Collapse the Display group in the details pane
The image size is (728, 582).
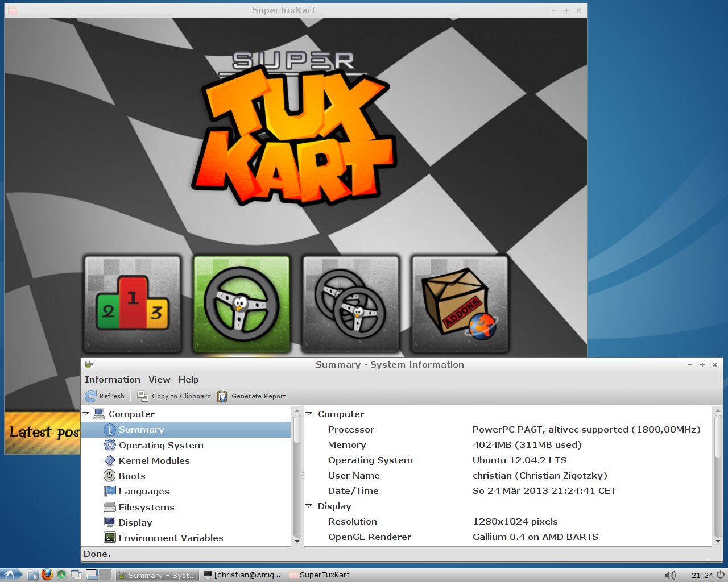pos(309,506)
